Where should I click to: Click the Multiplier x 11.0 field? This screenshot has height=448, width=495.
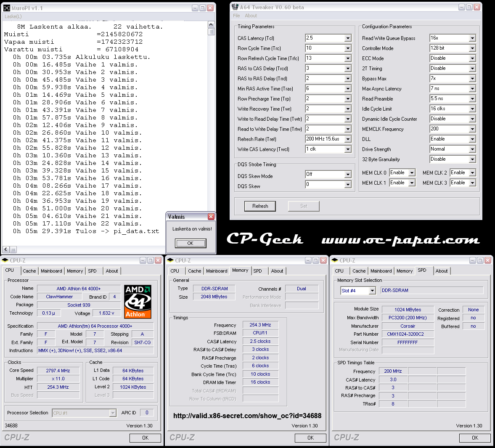coord(58,379)
